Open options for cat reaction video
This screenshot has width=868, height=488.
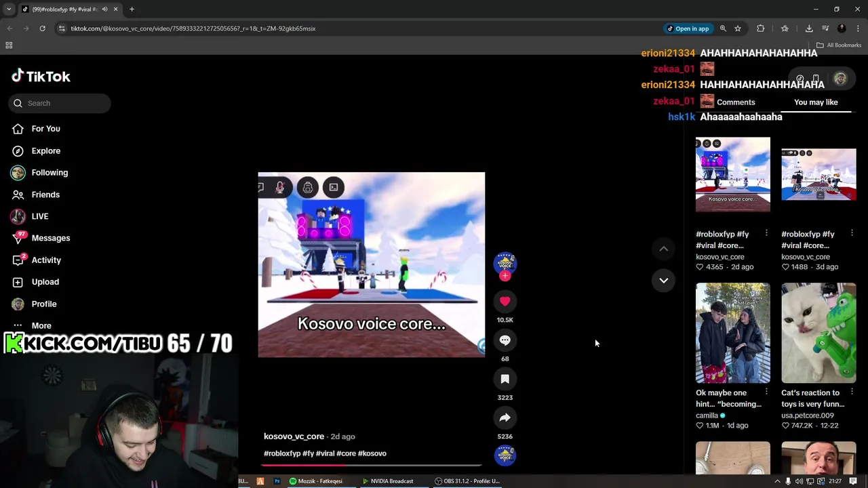(x=852, y=392)
